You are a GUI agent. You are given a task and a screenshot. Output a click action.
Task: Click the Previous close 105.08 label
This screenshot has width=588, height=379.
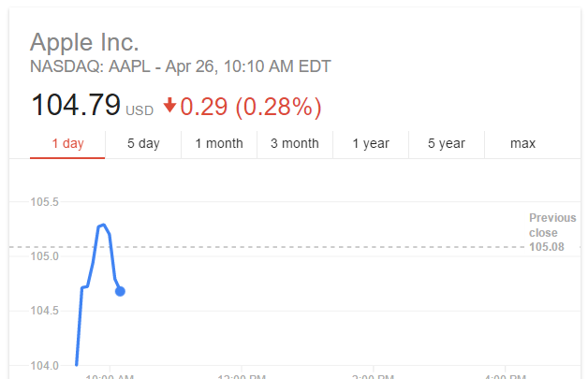click(552, 232)
